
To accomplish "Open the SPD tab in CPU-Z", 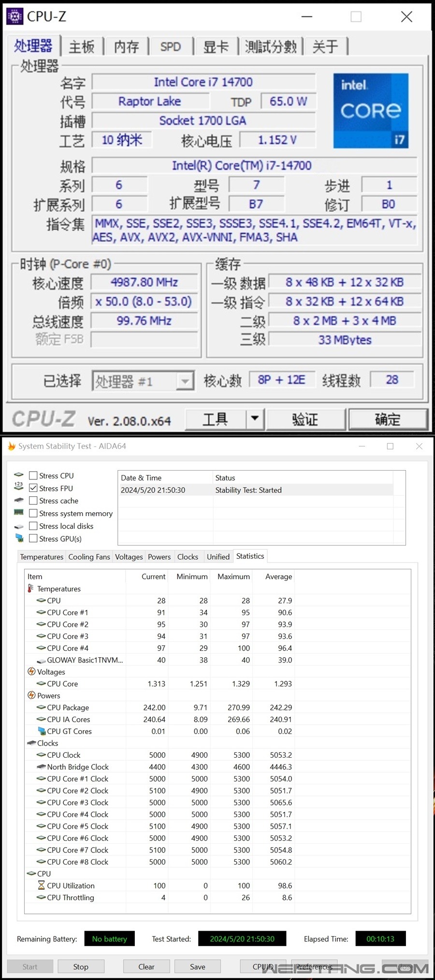I will (x=170, y=46).
